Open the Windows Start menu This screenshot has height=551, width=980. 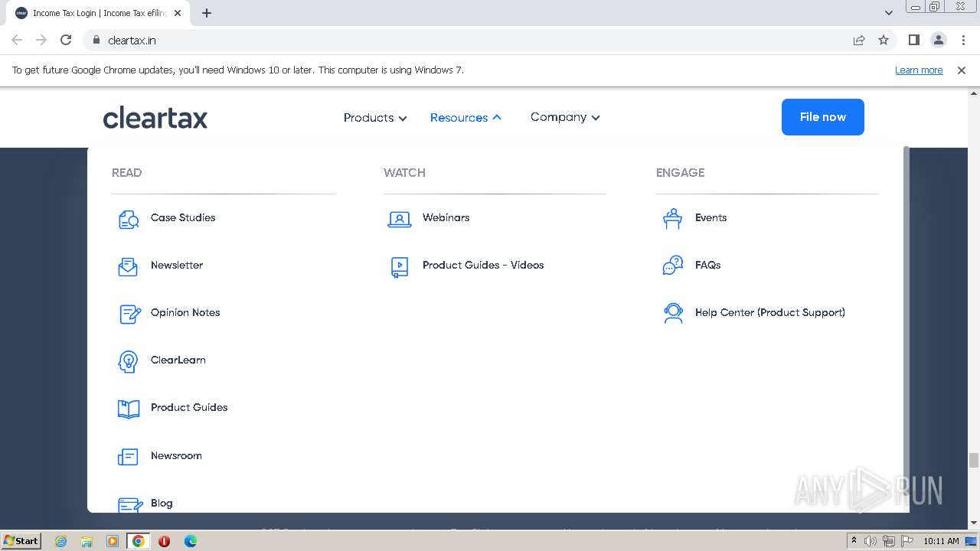[21, 541]
